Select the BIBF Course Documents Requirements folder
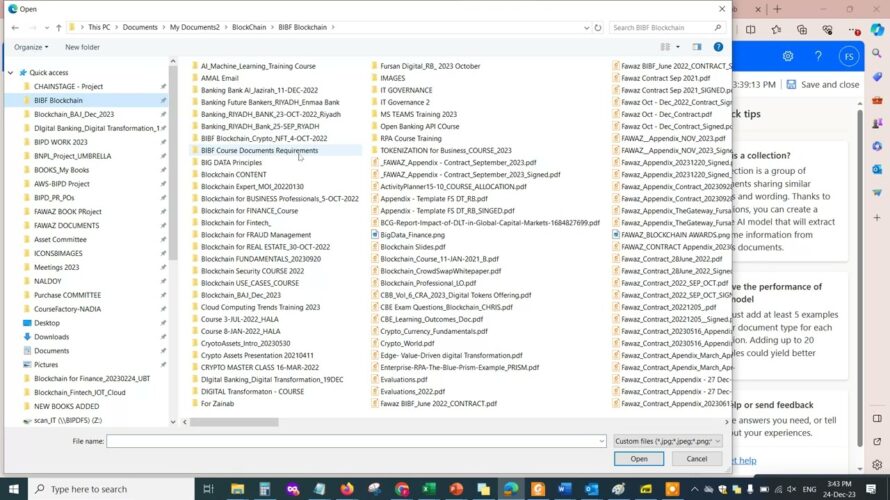 (259, 150)
